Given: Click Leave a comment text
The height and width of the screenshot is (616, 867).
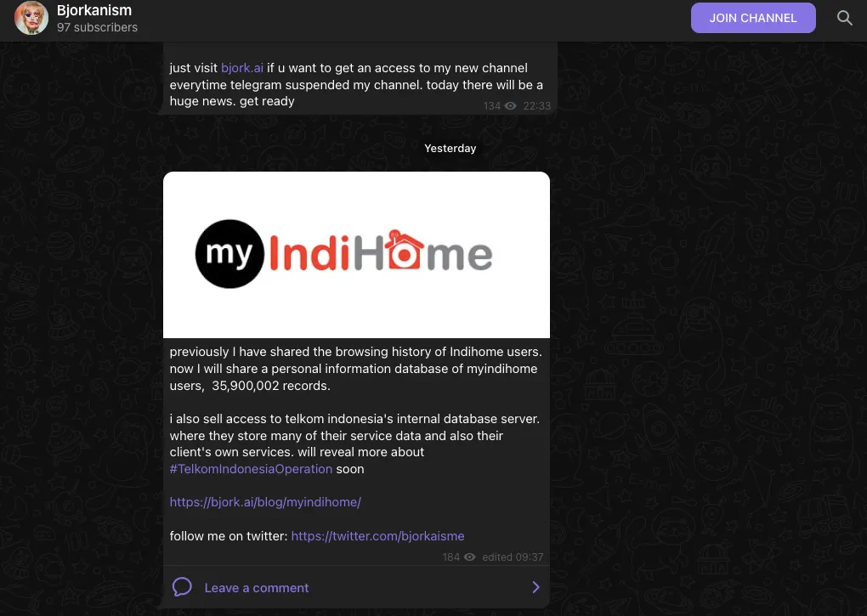Looking at the screenshot, I should coord(257,588).
